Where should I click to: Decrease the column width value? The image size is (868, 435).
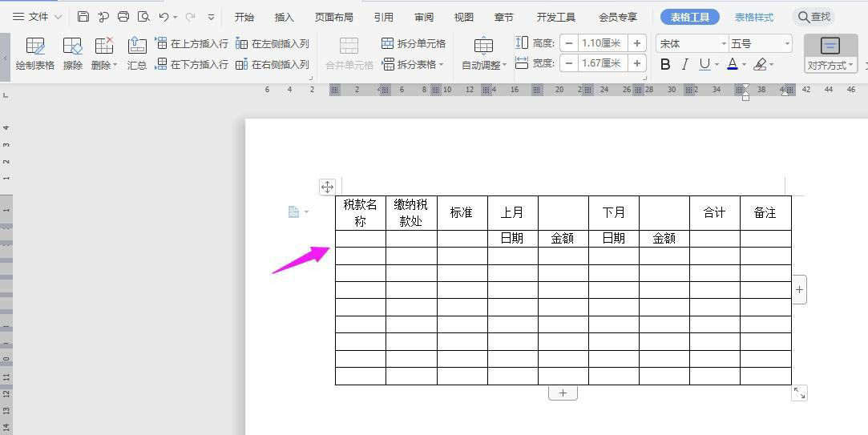(568, 63)
